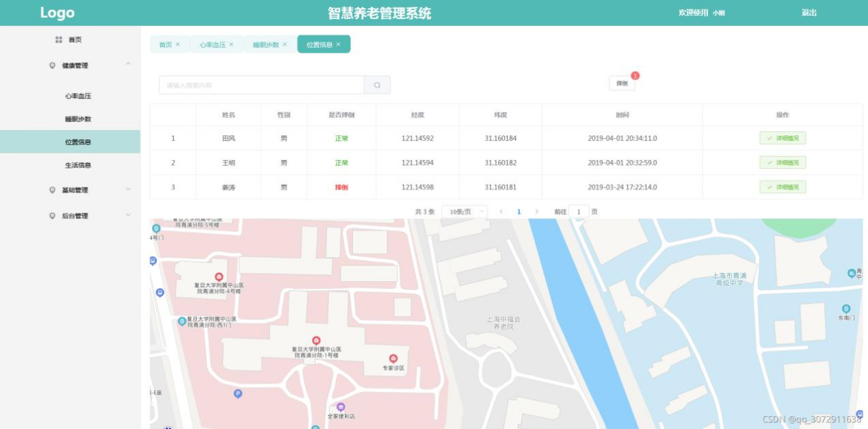Viewport: 868px width, 429px height.
Task: Click the red hospital marker for 专家诊区
Action: click(x=393, y=359)
